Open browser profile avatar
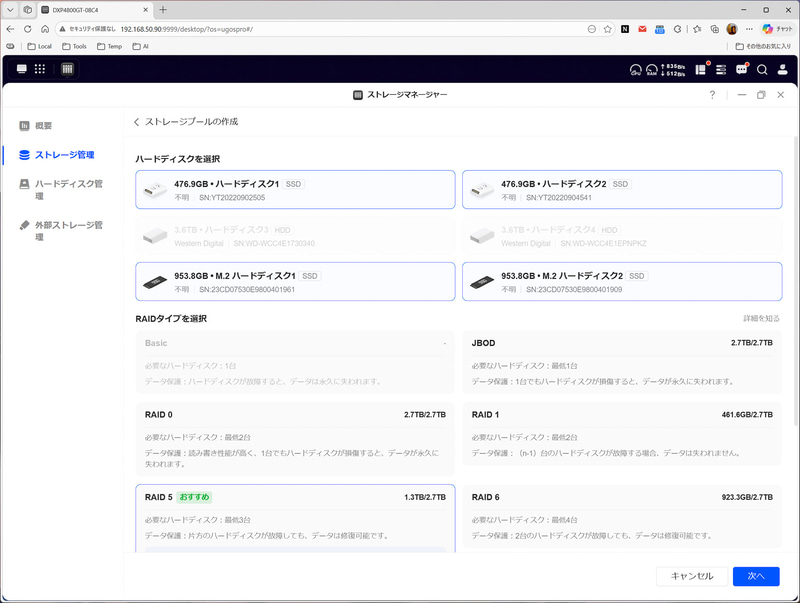Image resolution: width=800 pixels, height=603 pixels. [732, 29]
